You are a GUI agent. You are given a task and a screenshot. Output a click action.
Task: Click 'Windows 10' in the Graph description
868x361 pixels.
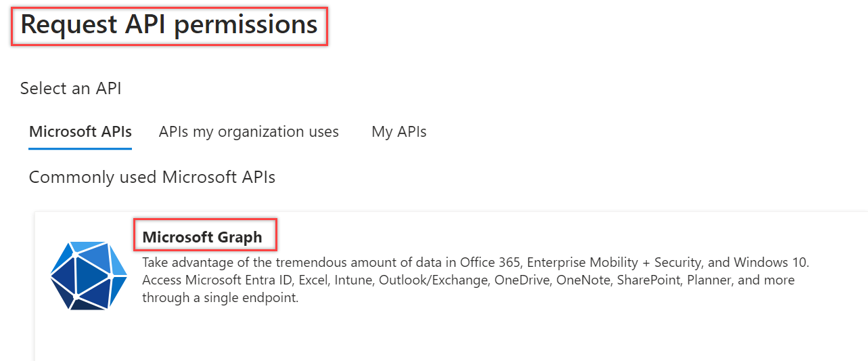[771, 262]
